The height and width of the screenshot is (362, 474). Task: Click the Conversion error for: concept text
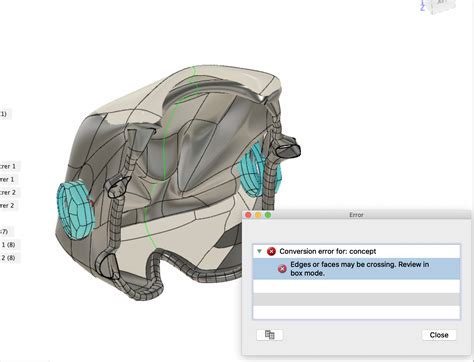(x=328, y=251)
